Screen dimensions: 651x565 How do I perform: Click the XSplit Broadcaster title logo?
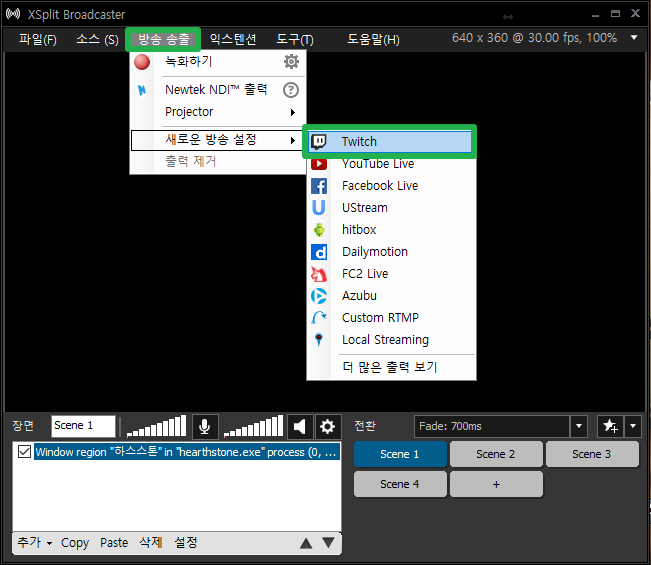coord(13,14)
